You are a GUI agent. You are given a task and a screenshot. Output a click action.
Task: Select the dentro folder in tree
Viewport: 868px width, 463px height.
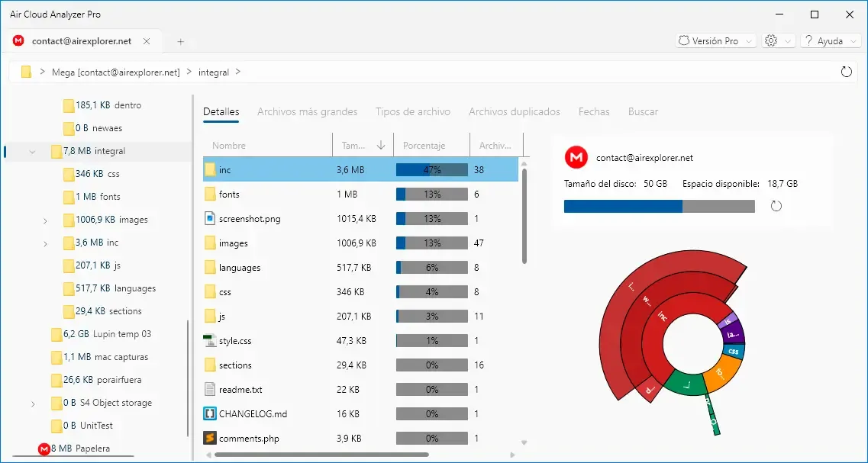point(102,105)
